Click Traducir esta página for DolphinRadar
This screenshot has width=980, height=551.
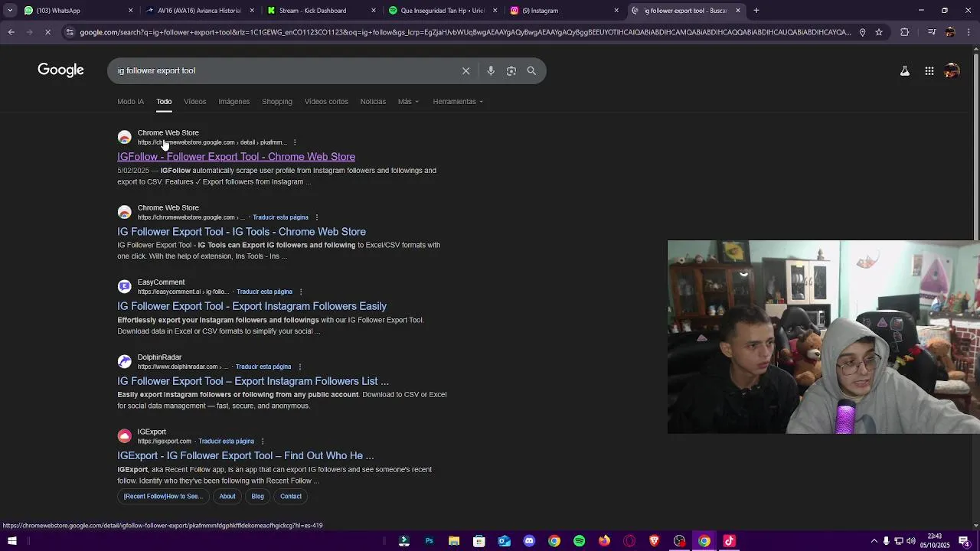click(x=263, y=367)
